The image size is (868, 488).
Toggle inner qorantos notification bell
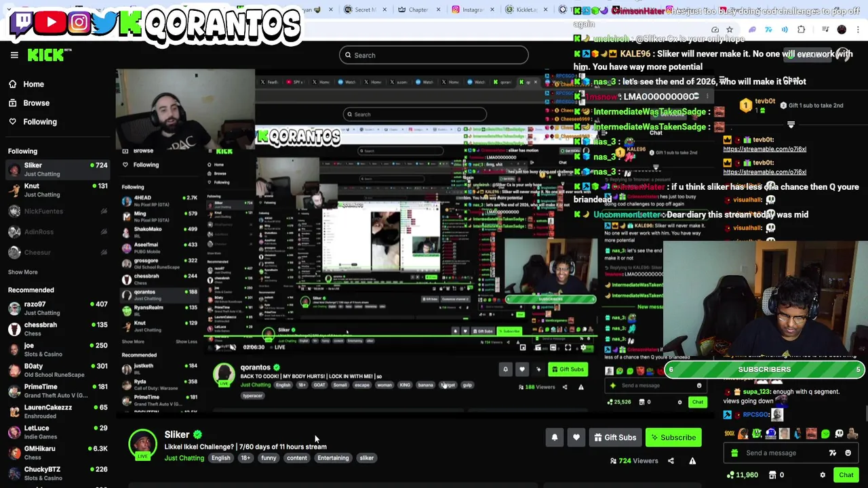click(x=505, y=369)
